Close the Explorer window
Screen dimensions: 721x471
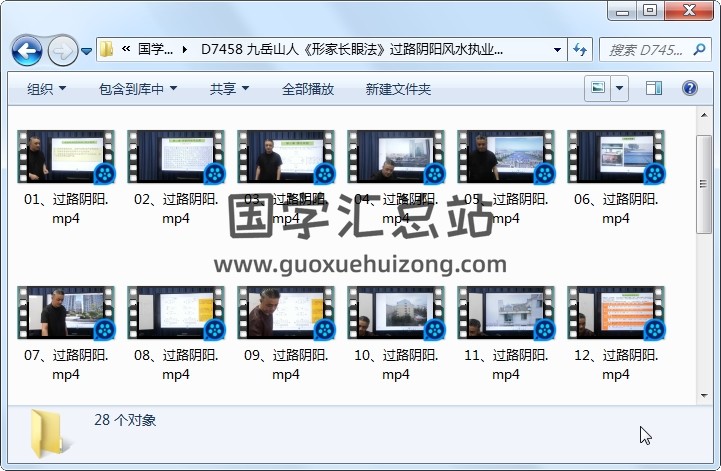coord(688,11)
